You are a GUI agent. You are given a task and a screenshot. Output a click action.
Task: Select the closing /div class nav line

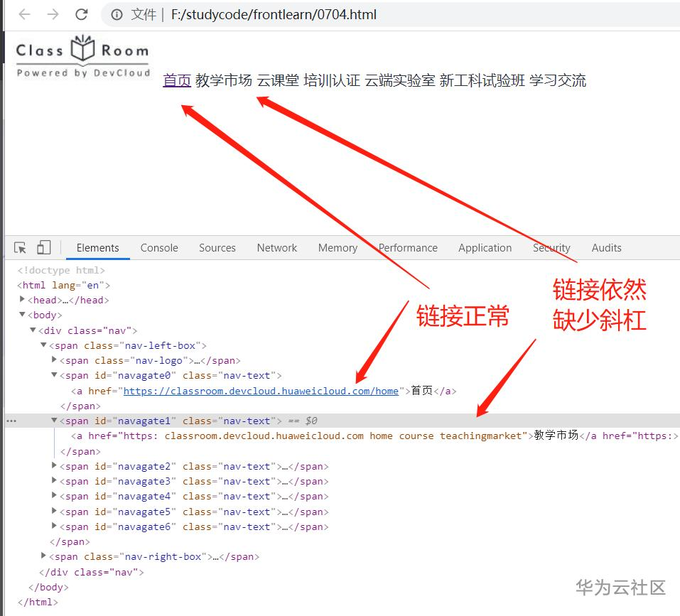click(x=91, y=572)
